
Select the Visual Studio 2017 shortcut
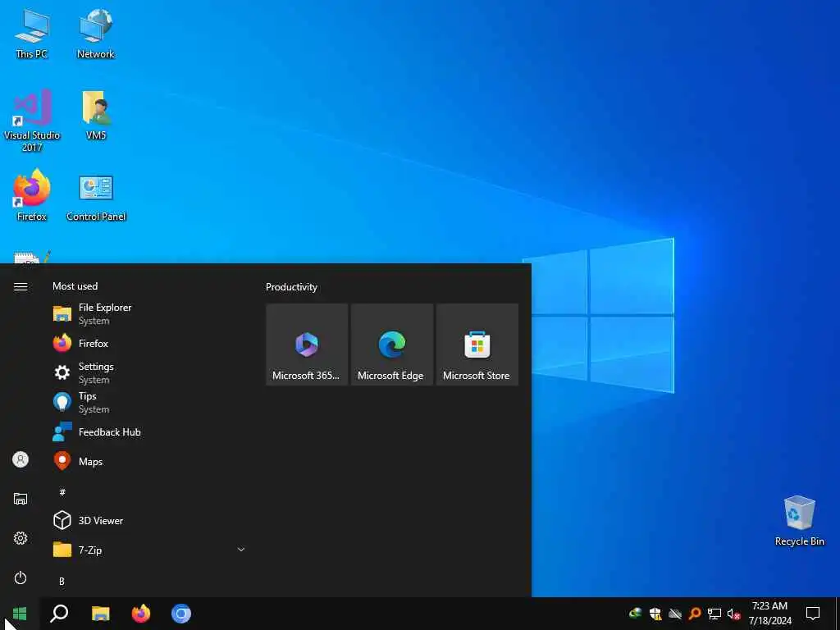32,121
